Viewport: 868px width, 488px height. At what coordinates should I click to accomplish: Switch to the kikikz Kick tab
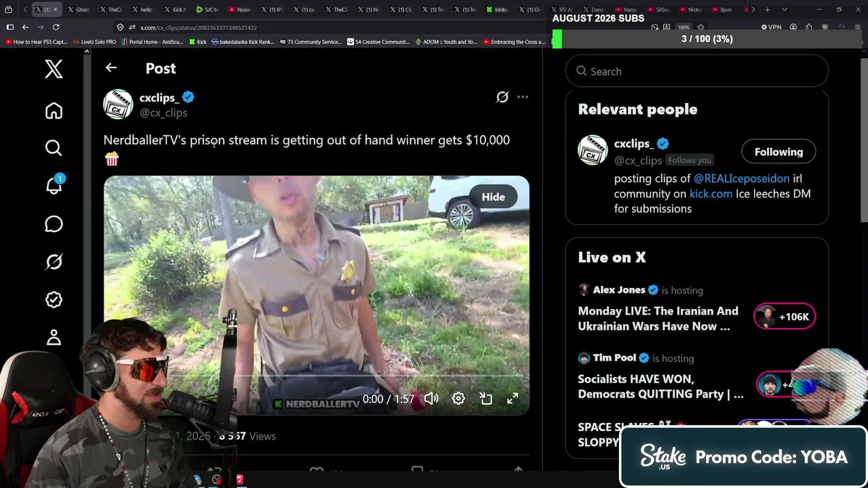point(498,9)
